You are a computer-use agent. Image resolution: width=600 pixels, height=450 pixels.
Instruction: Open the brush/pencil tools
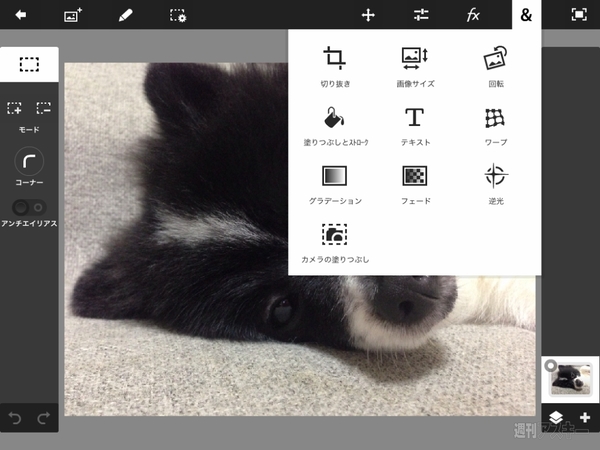126,15
